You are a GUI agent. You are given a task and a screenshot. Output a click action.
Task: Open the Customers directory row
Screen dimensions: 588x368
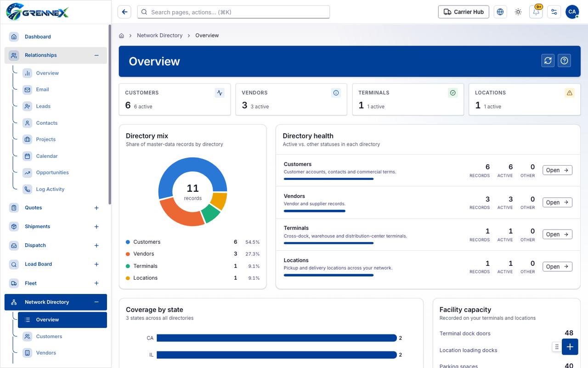pyautogui.click(x=557, y=170)
